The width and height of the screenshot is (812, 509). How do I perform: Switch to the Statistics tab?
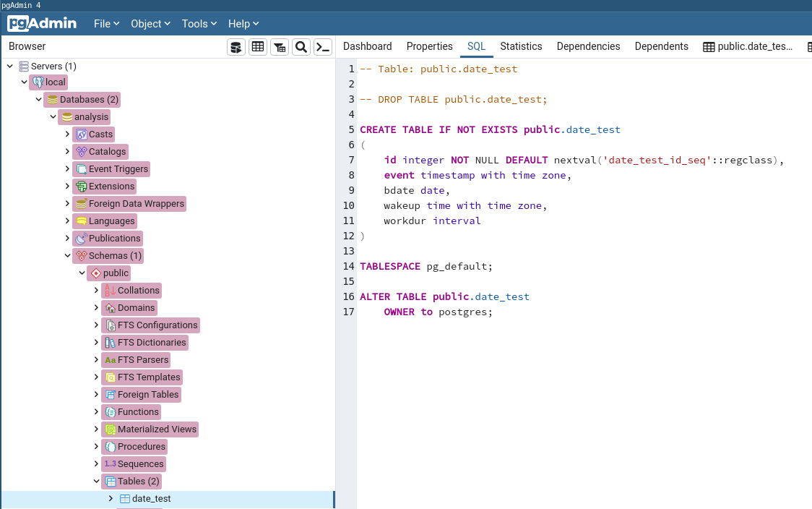(x=521, y=46)
